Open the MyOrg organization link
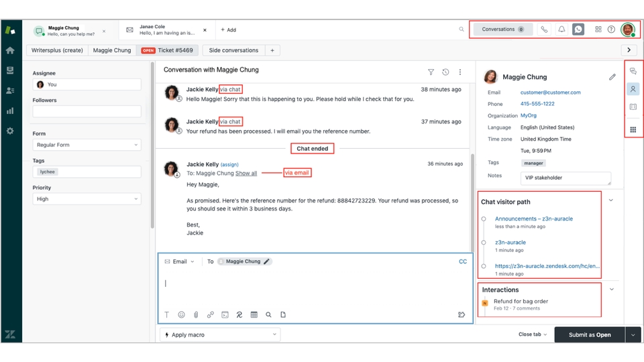The height and width of the screenshot is (362, 644). tap(528, 115)
